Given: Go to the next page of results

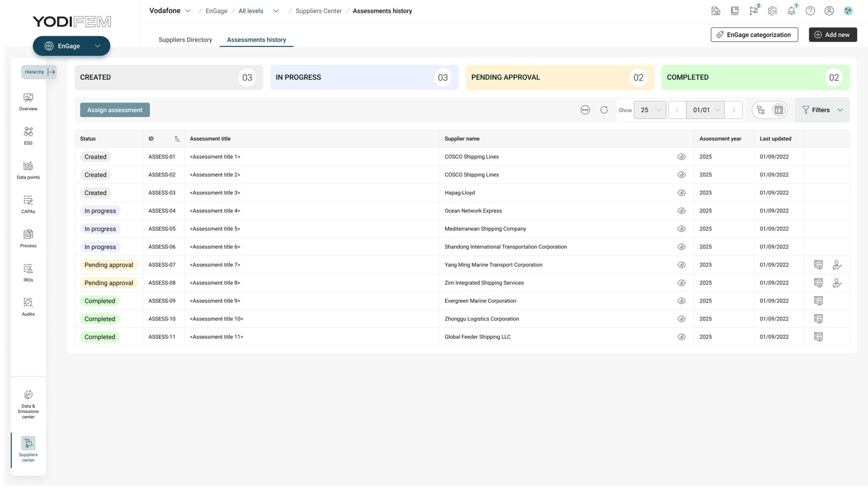Looking at the screenshot, I should tap(734, 110).
